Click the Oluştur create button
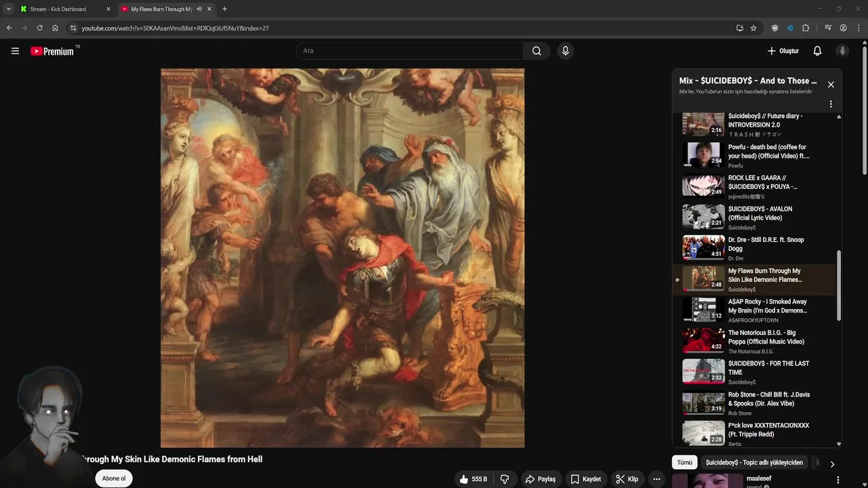Image resolution: width=868 pixels, height=488 pixels. pyautogui.click(x=783, y=51)
